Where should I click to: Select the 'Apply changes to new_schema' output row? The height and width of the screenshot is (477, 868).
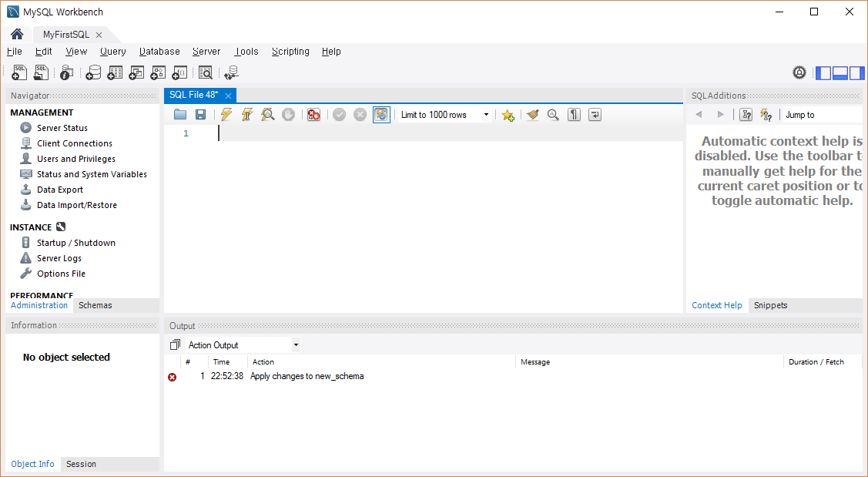(513, 377)
